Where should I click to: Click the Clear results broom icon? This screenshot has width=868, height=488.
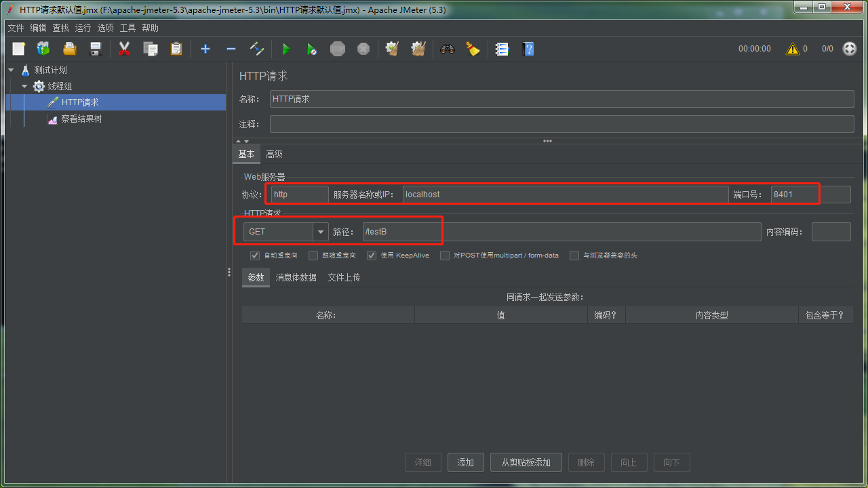pos(392,49)
